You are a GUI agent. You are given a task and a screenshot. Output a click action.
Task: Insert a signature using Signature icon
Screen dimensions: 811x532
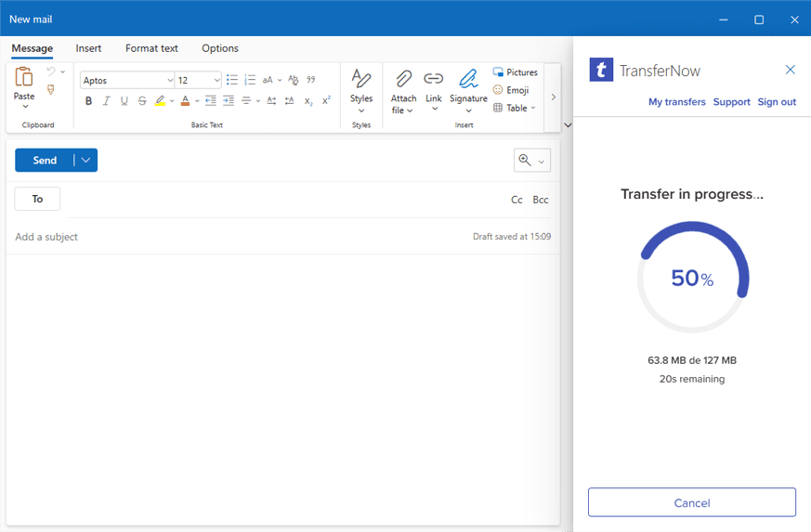468,79
